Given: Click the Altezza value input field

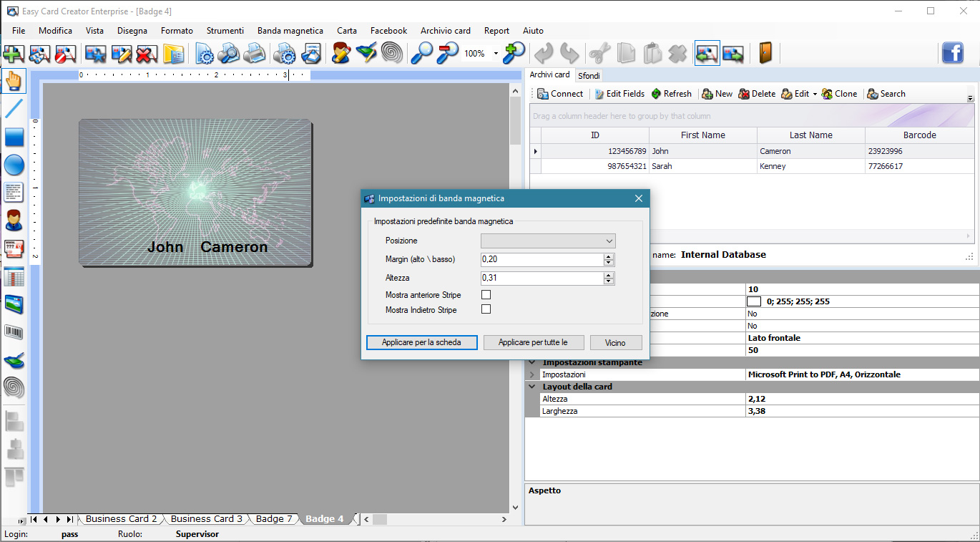Looking at the screenshot, I should tap(542, 278).
